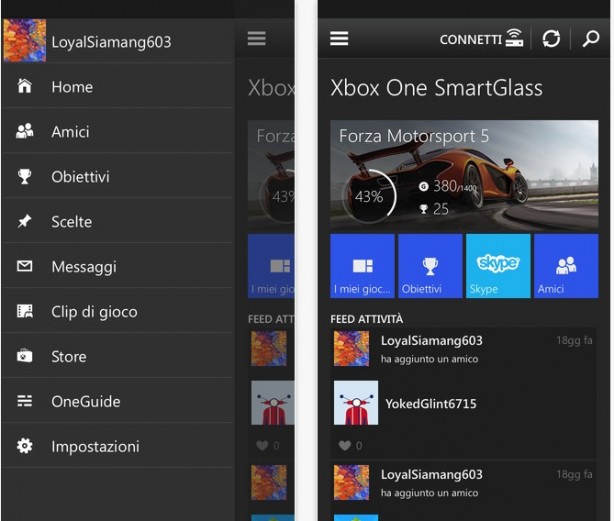
Task: Click the refresh icon in header
Action: [x=551, y=39]
